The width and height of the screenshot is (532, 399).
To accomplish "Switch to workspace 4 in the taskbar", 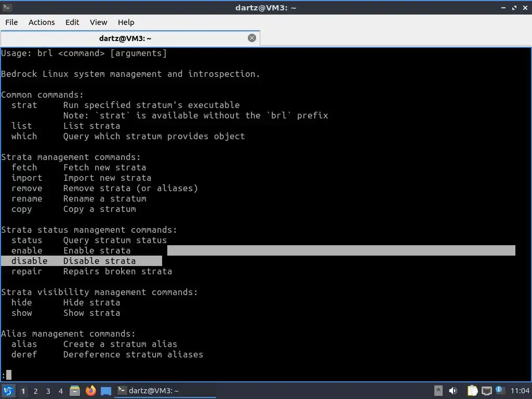I will pos(61,391).
